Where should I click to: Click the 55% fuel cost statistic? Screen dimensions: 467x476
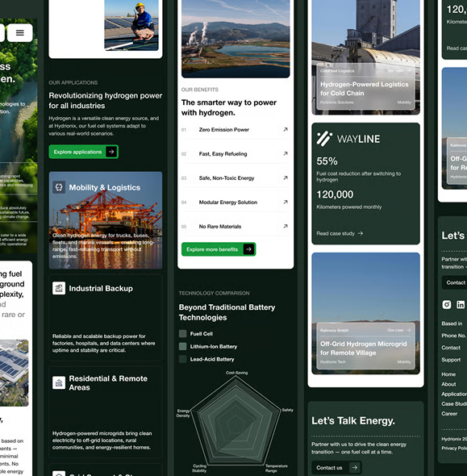pos(327,161)
